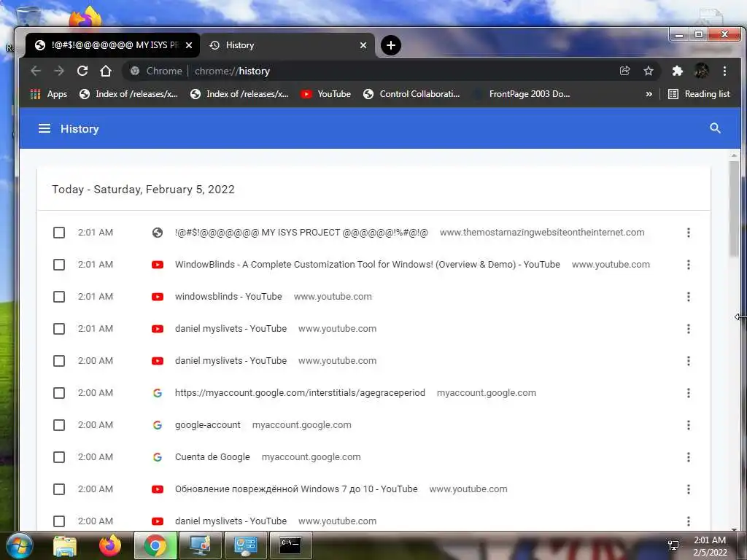Check the windowsblinds - YouTube entry

point(59,297)
